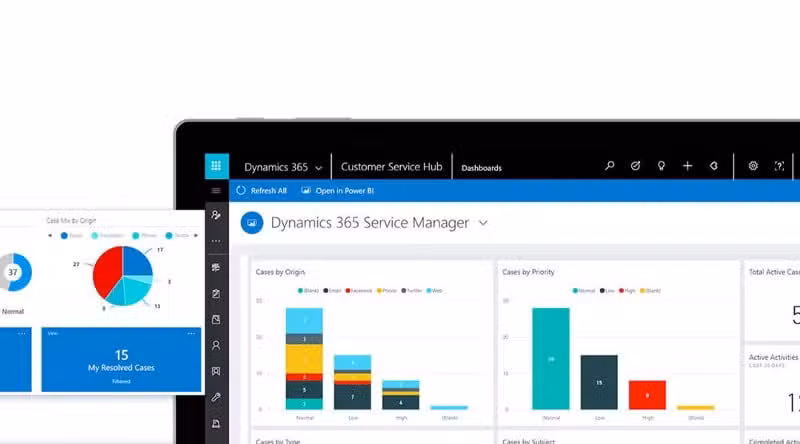Open the sidebar wrench cases icon

pyautogui.click(x=216, y=397)
